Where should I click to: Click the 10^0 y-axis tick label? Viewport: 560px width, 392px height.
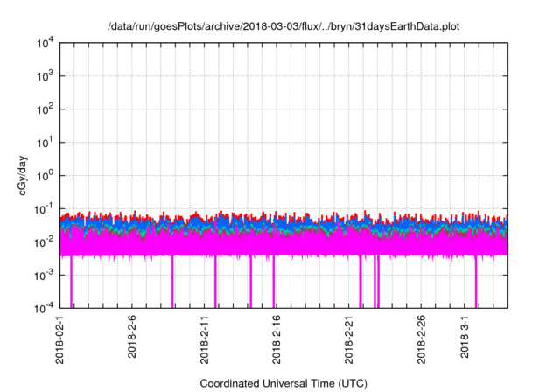[45, 176]
